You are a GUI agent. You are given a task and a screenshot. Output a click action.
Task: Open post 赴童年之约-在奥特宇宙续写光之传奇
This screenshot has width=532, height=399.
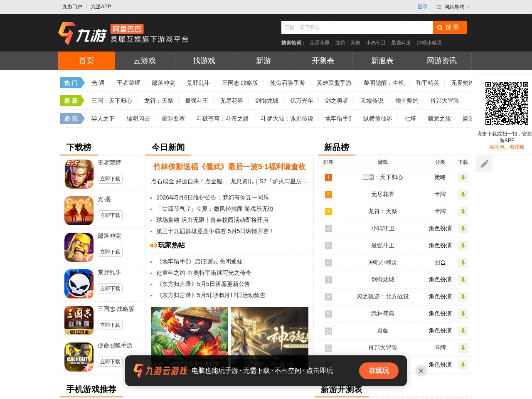[204, 273]
